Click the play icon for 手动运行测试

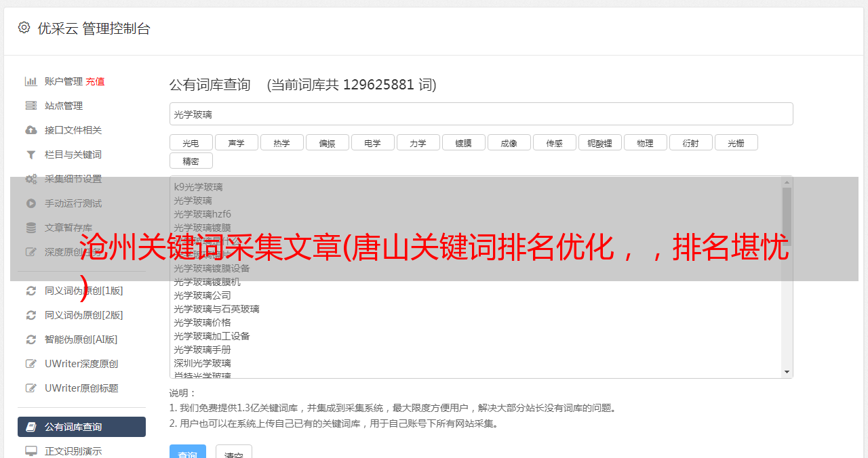click(31, 203)
